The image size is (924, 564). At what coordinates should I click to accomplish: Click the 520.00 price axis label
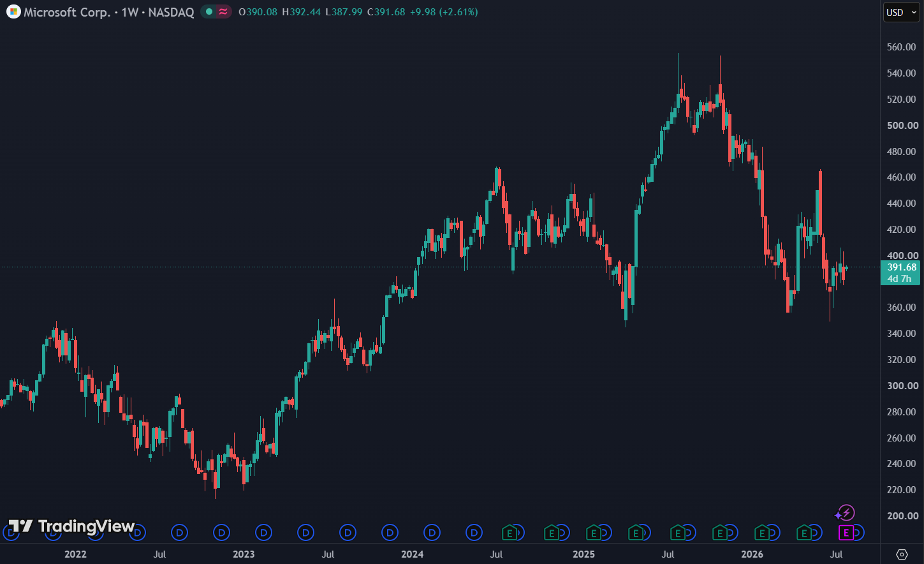tap(902, 100)
